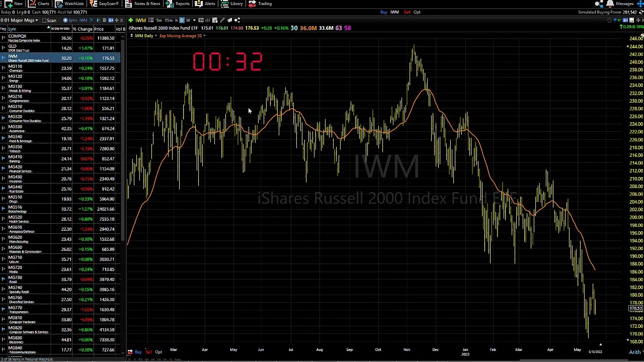Open Notes & News menu
Screen dimensions: 644x362
click(143, 4)
